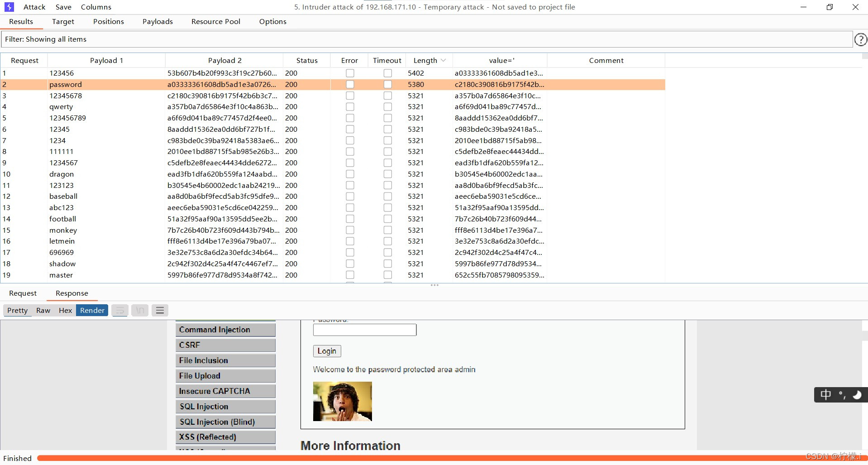Click the punctuation mode icon in input method bar
Viewport: 868px width, 465px height.
[842, 395]
